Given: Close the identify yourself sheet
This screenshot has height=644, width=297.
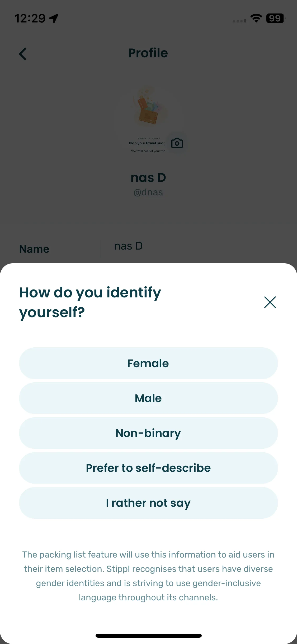Looking at the screenshot, I should pyautogui.click(x=270, y=302).
